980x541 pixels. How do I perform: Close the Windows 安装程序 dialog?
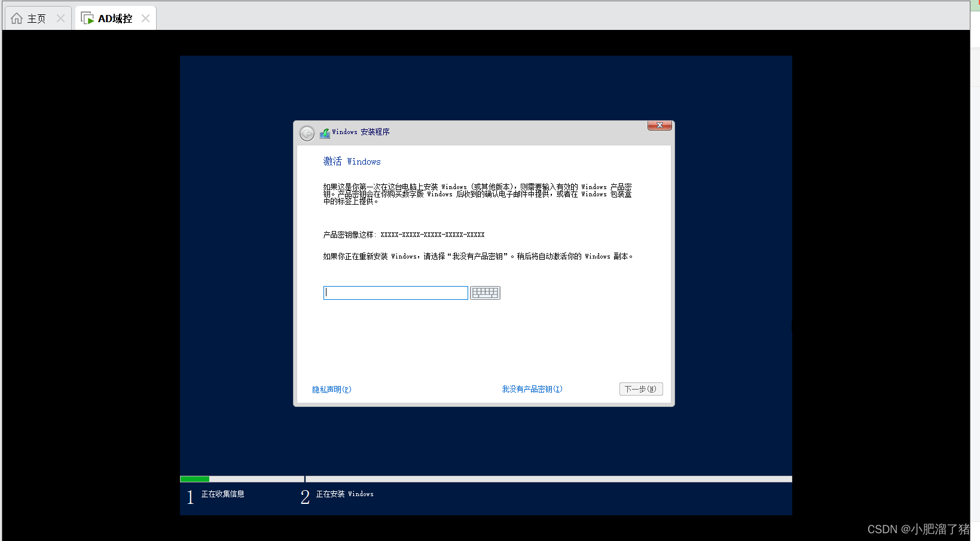[660, 125]
